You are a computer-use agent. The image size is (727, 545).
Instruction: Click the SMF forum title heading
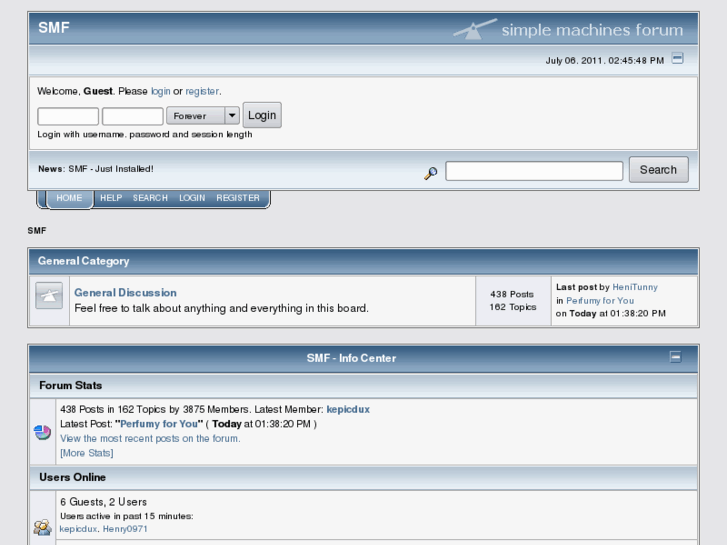54,28
